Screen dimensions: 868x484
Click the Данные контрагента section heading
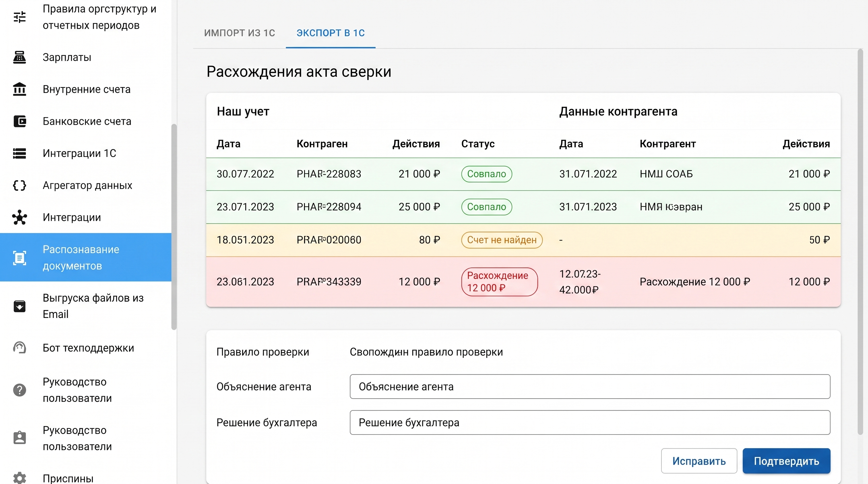click(x=618, y=112)
